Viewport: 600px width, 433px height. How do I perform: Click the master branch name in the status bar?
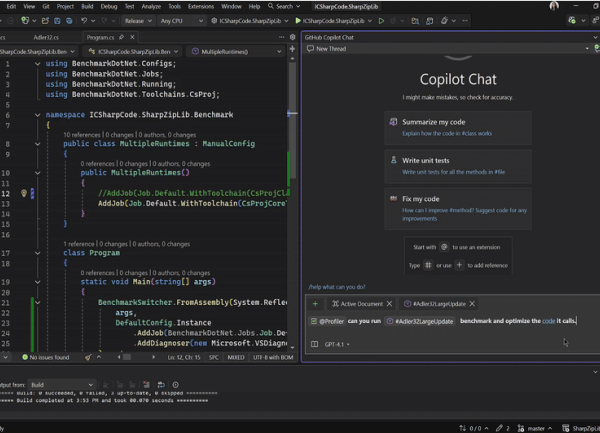pyautogui.click(x=536, y=428)
